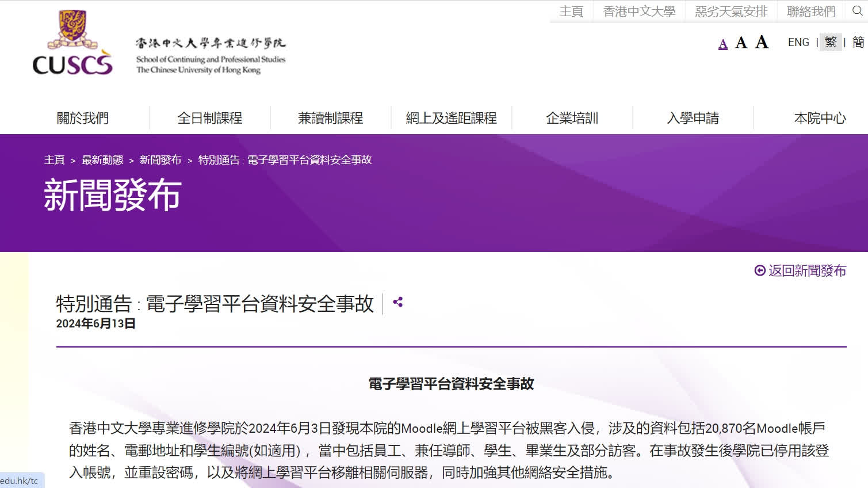Switch to Traditional Chinese 繁
This screenshot has height=488, width=868.
tap(830, 42)
